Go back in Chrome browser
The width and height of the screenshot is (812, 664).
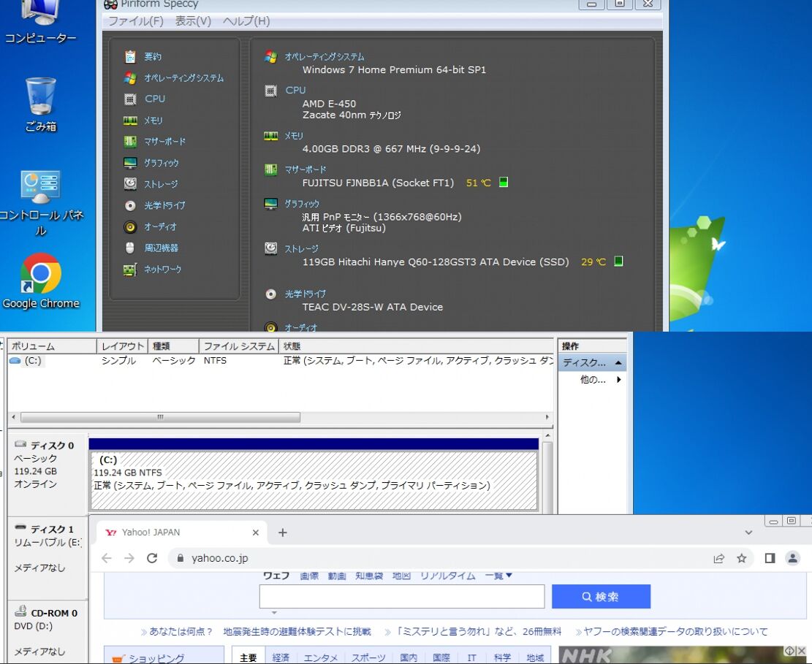(107, 558)
